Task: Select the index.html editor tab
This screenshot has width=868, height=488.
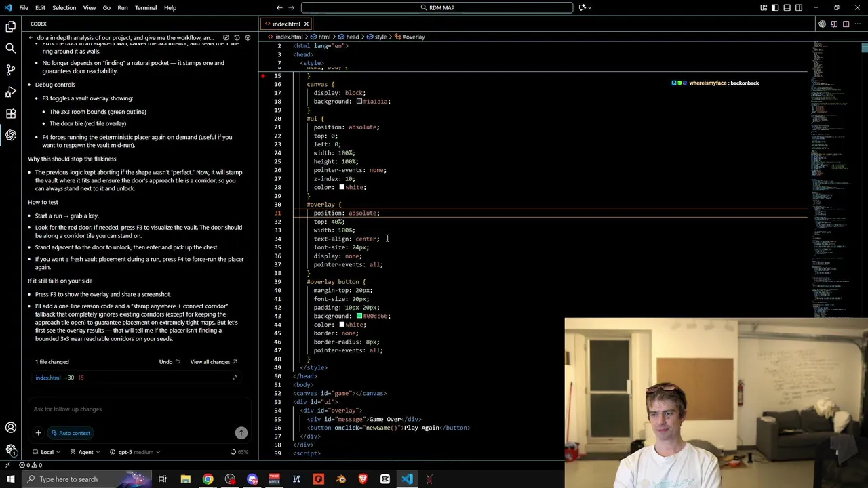Action: (286, 24)
